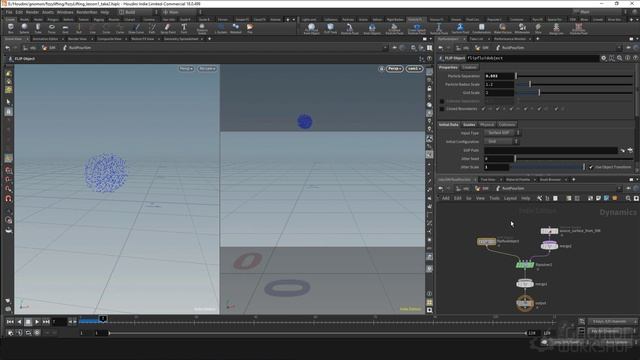Select the select tool arrow in left toolbar
This screenshot has height=360, width=640.
pos(8,102)
